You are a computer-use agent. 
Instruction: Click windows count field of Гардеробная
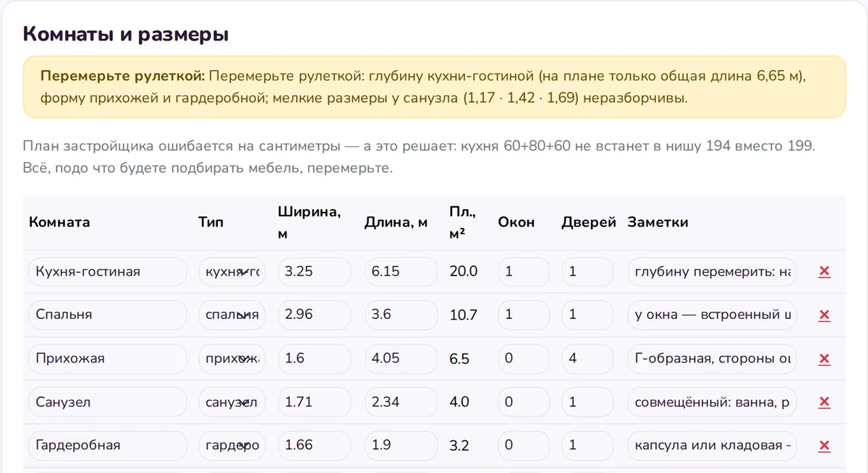coord(524,446)
